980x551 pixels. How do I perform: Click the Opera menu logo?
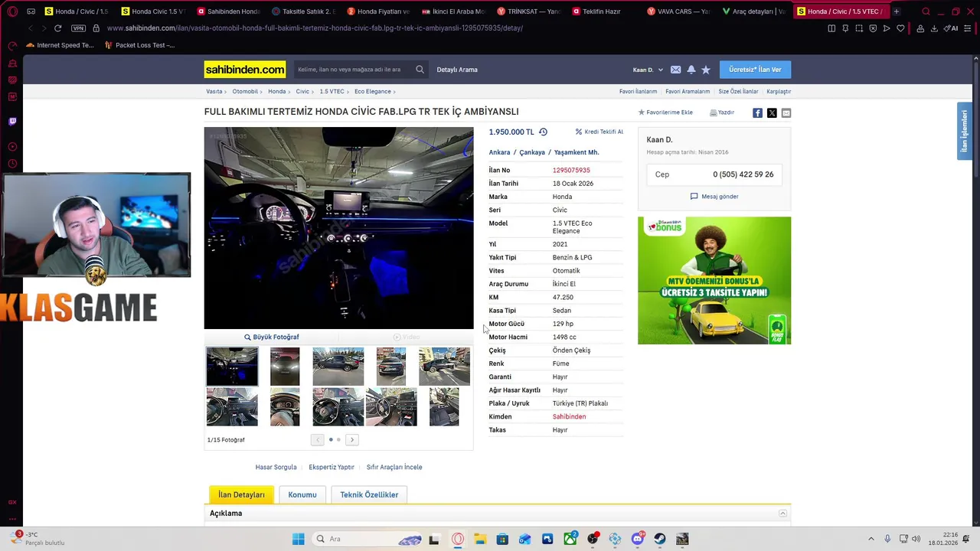coord(12,11)
